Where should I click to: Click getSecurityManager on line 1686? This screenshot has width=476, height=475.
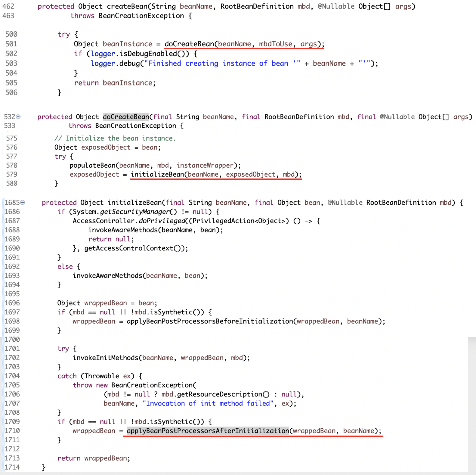click(135, 212)
